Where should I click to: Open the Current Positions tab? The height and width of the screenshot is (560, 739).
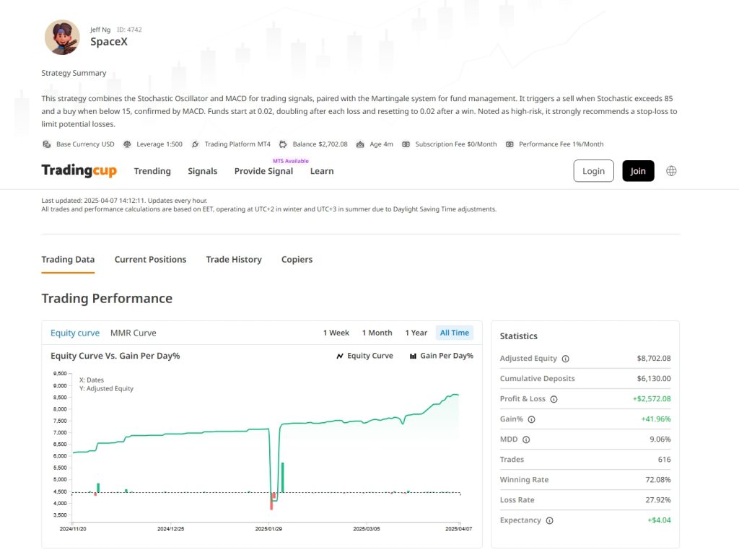click(150, 259)
